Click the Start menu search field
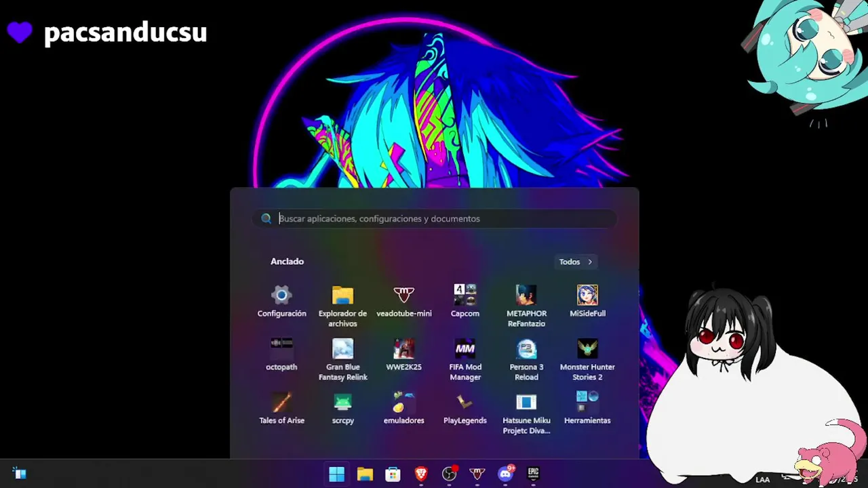Image resolution: width=868 pixels, height=488 pixels. click(435, 218)
